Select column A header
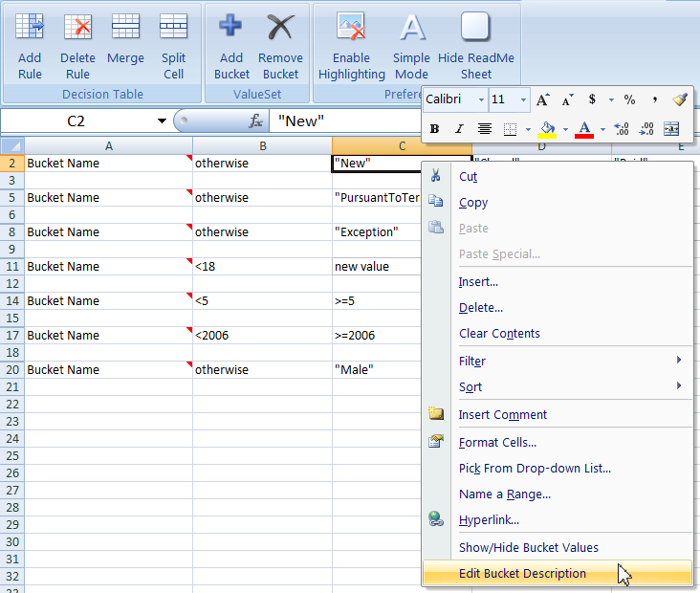 coord(108,146)
